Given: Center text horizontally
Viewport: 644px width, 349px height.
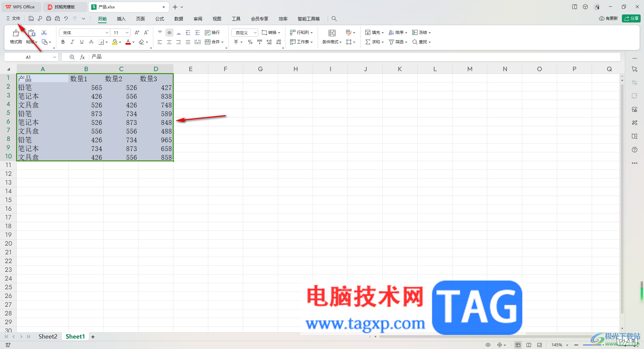Looking at the screenshot, I should pyautogui.click(x=169, y=42).
